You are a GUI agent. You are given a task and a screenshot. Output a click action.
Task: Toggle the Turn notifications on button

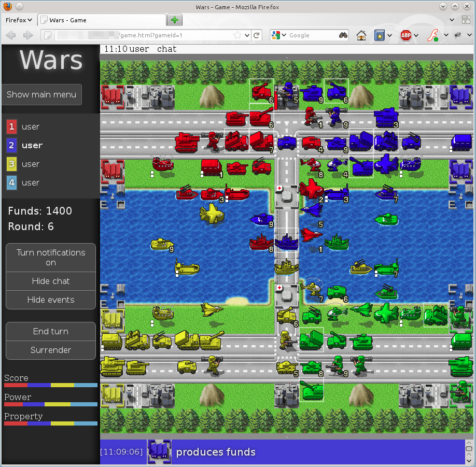[51, 258]
